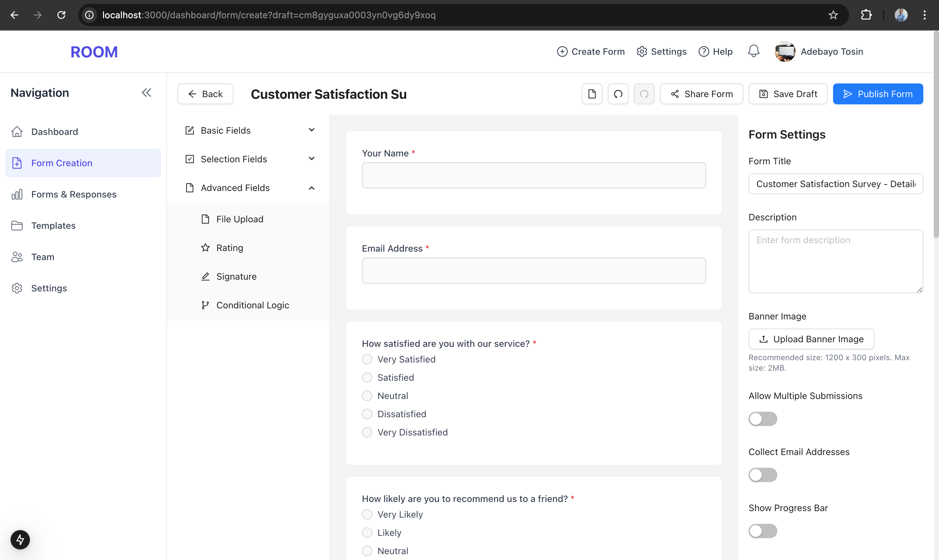939x560 pixels.
Task: Open the Chrome three-dot menu
Action: pyautogui.click(x=924, y=15)
